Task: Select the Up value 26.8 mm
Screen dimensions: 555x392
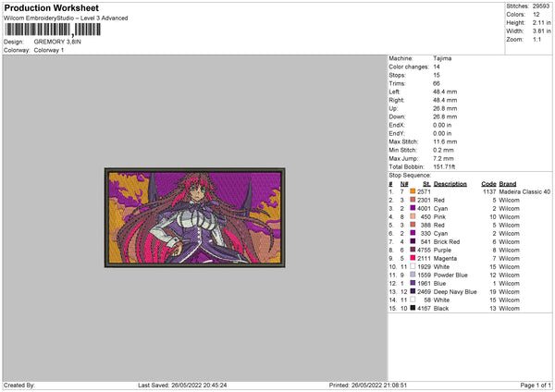Action: coord(445,108)
